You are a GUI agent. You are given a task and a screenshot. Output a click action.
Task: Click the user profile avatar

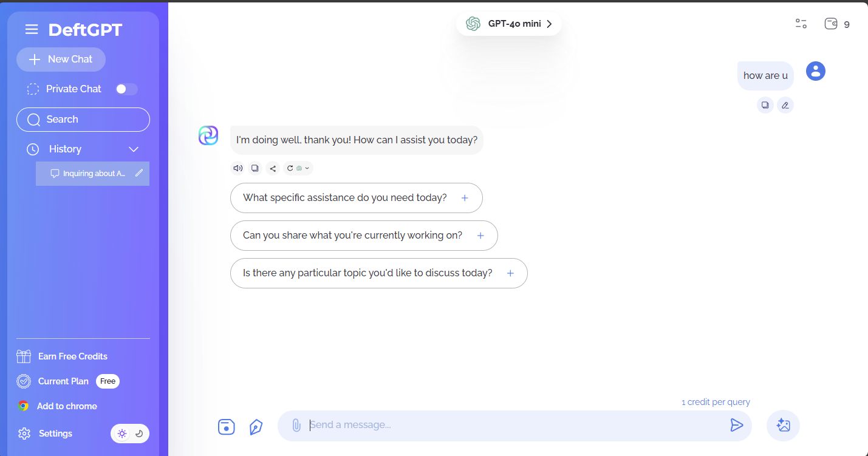click(816, 71)
